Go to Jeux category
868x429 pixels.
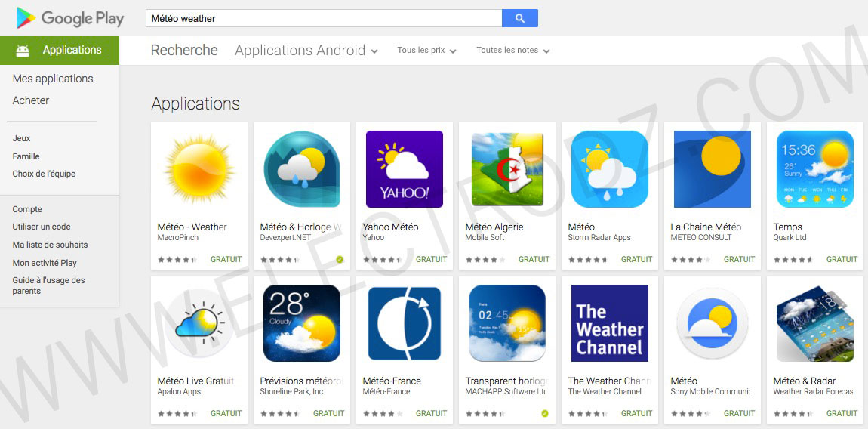point(22,138)
